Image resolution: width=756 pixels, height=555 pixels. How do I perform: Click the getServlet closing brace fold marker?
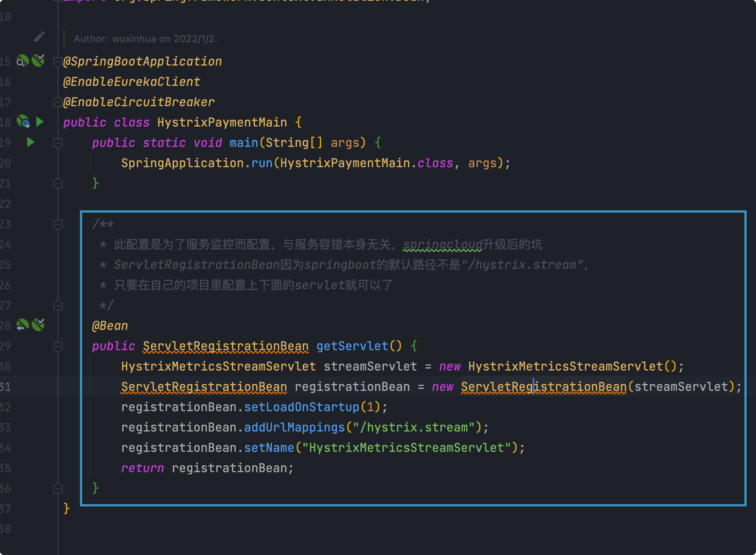pyautogui.click(x=58, y=488)
